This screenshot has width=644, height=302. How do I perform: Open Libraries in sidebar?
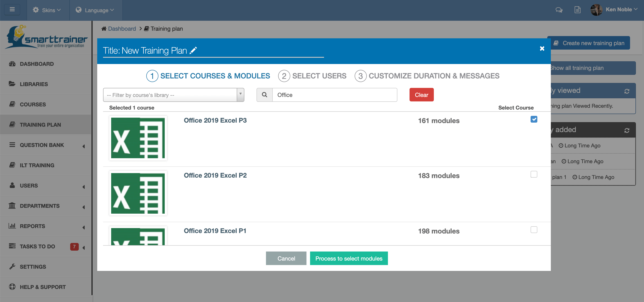[x=45, y=84]
